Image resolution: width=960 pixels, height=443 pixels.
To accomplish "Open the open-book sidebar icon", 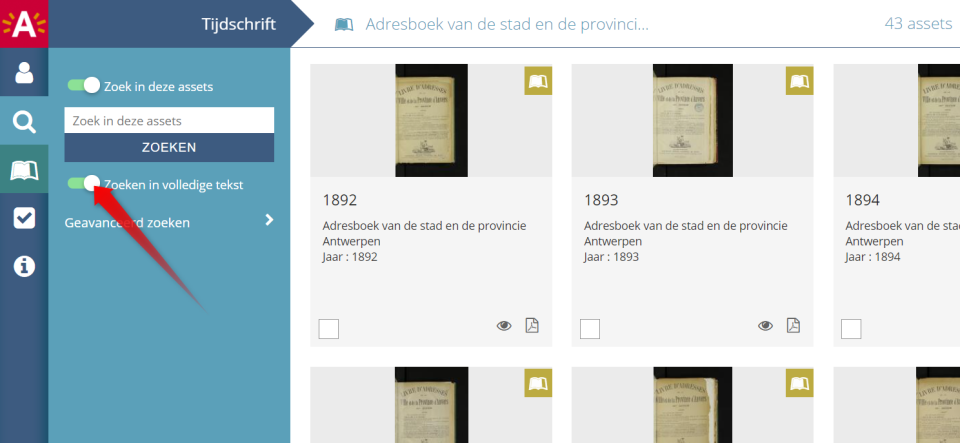I will coord(24,170).
